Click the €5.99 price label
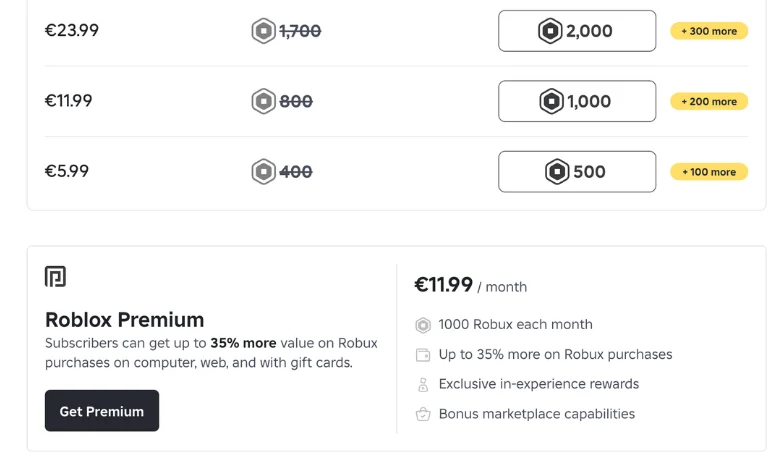This screenshot has height=460, width=780. point(67,171)
